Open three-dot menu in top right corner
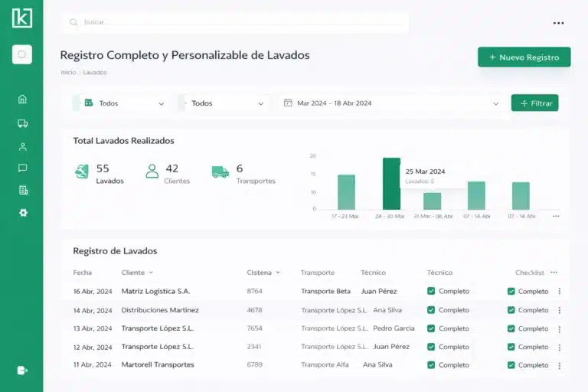The image size is (588, 392). pyautogui.click(x=558, y=23)
